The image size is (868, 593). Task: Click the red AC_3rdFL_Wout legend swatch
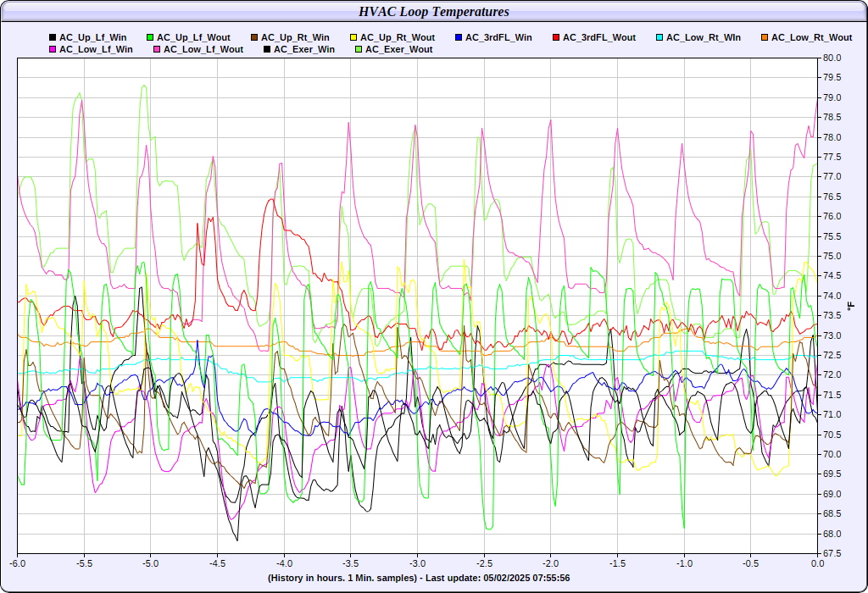[556, 37]
